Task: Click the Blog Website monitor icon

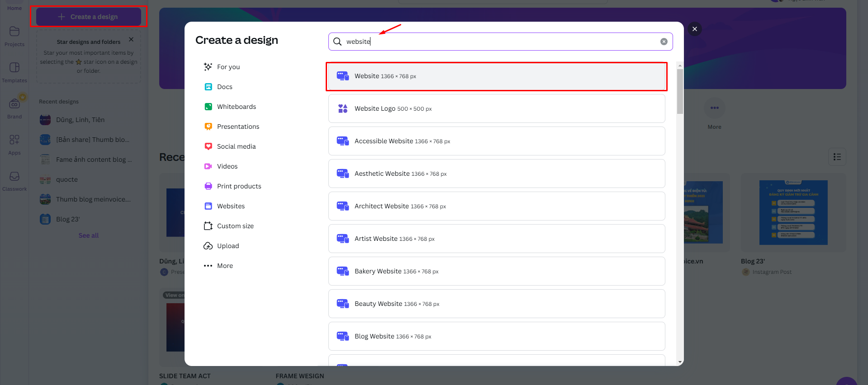Action: point(343,336)
